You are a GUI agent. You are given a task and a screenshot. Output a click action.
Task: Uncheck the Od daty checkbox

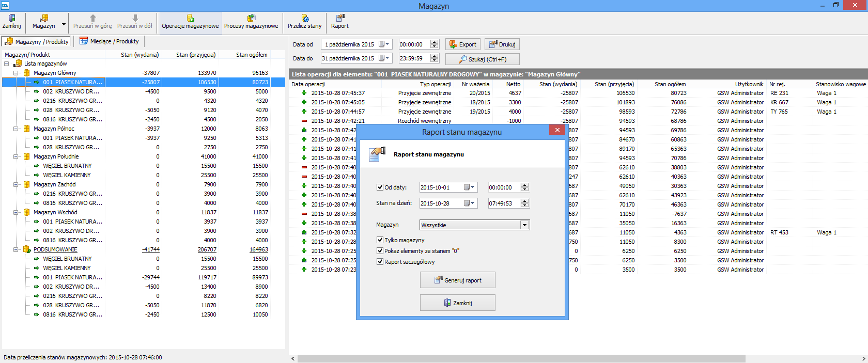click(380, 187)
